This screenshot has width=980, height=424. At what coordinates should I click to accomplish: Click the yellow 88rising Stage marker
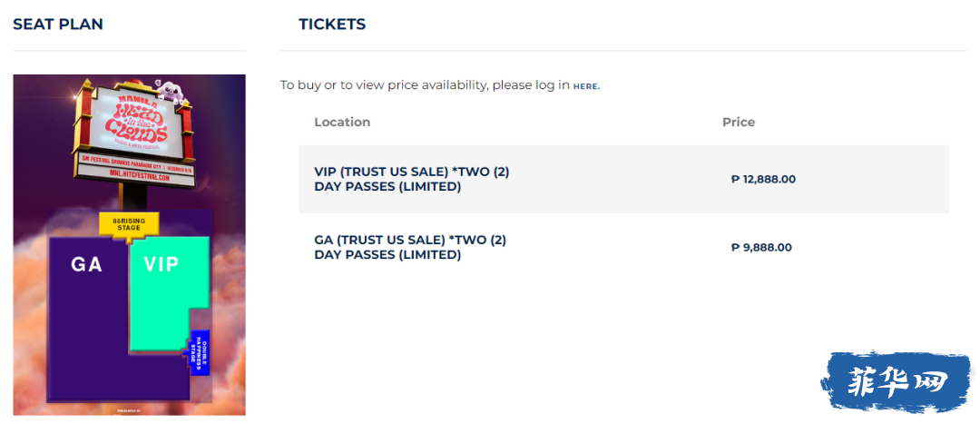[x=129, y=222]
